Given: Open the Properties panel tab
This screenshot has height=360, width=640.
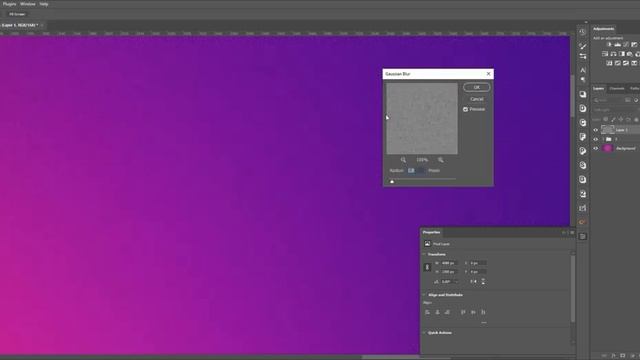Looking at the screenshot, I should 431,232.
